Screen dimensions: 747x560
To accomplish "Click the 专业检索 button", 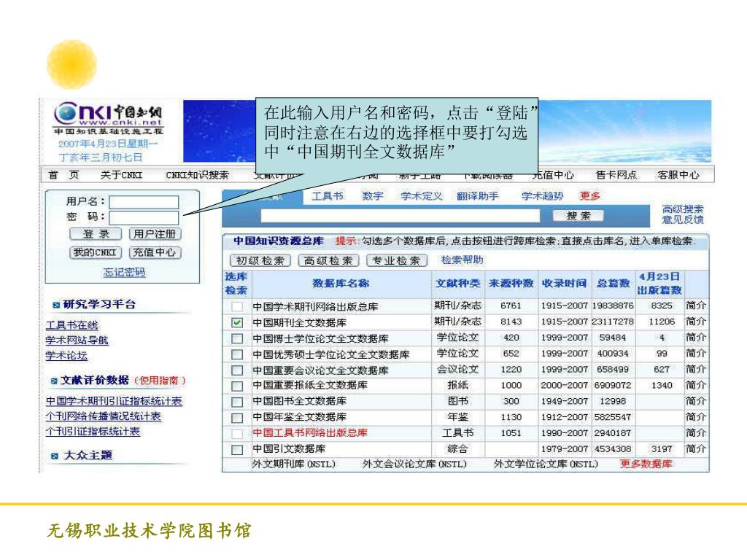I will coord(396,260).
